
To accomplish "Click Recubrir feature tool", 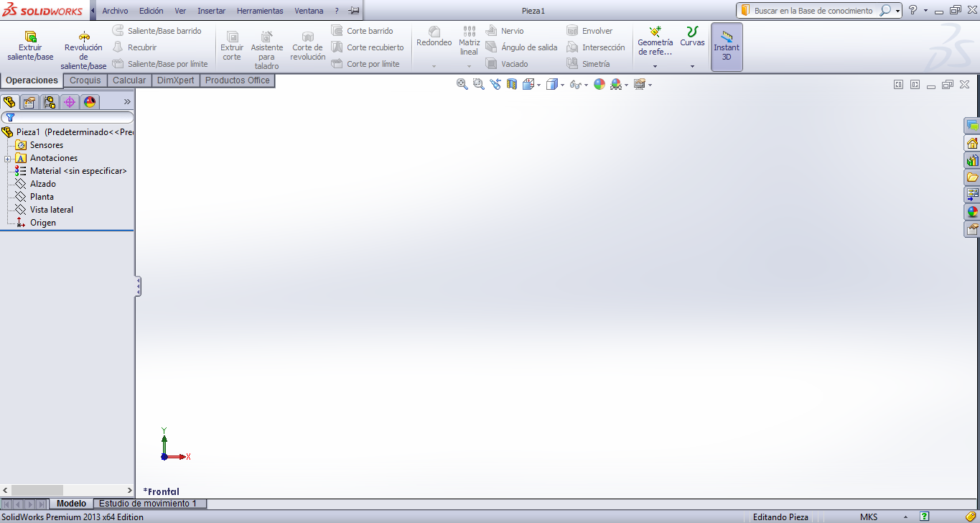I will coord(134,47).
